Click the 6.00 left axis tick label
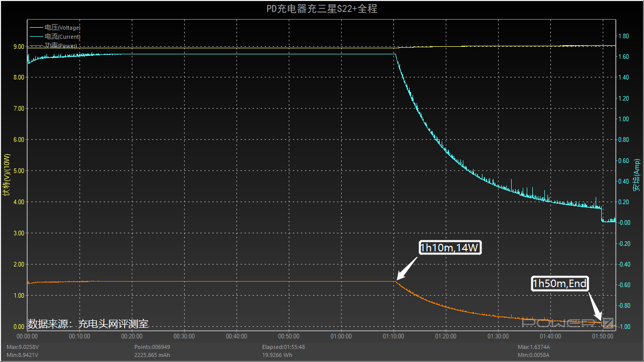This screenshot has width=644, height=362. 19,140
